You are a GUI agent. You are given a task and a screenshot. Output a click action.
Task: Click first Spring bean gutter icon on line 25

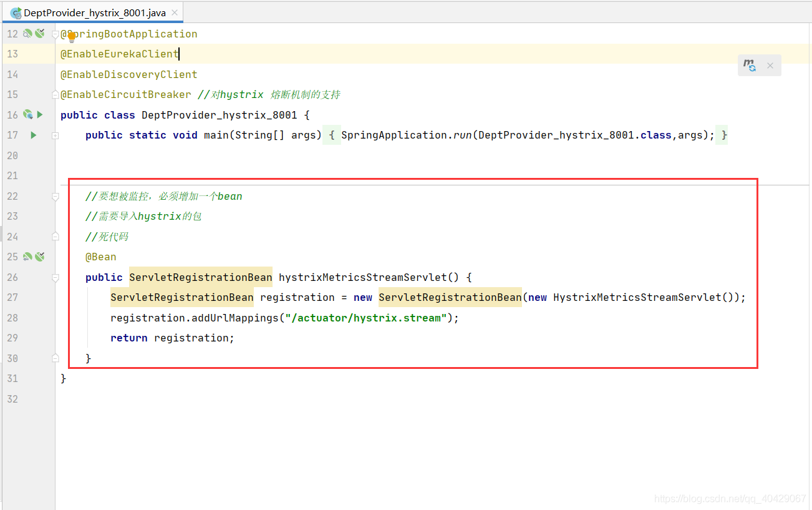(27, 257)
